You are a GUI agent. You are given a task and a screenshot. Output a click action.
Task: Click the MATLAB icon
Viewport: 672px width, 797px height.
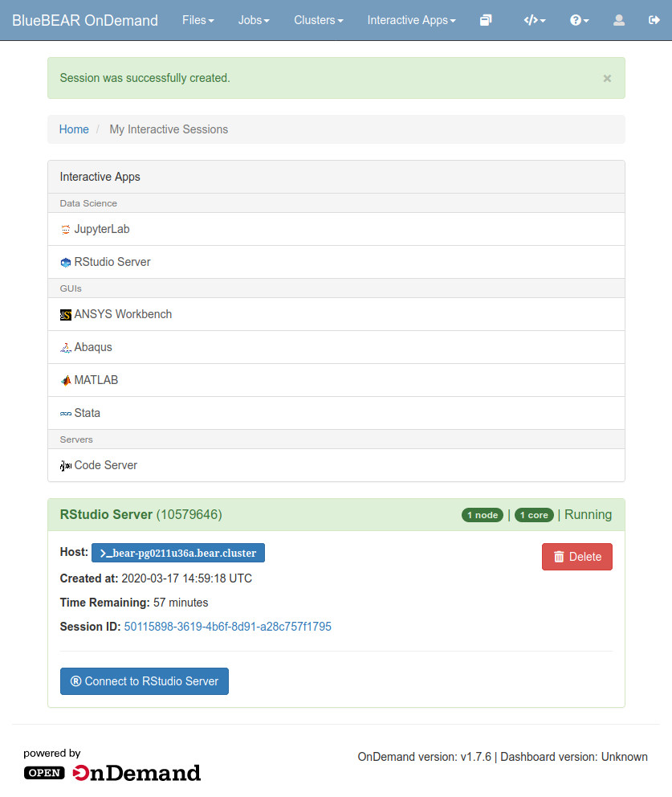click(x=66, y=381)
